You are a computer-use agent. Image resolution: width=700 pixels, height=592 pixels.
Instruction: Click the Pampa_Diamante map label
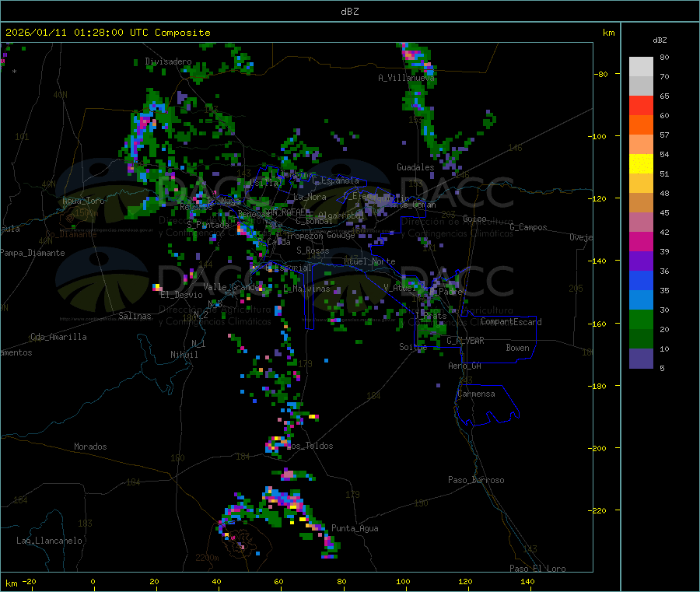(x=33, y=253)
